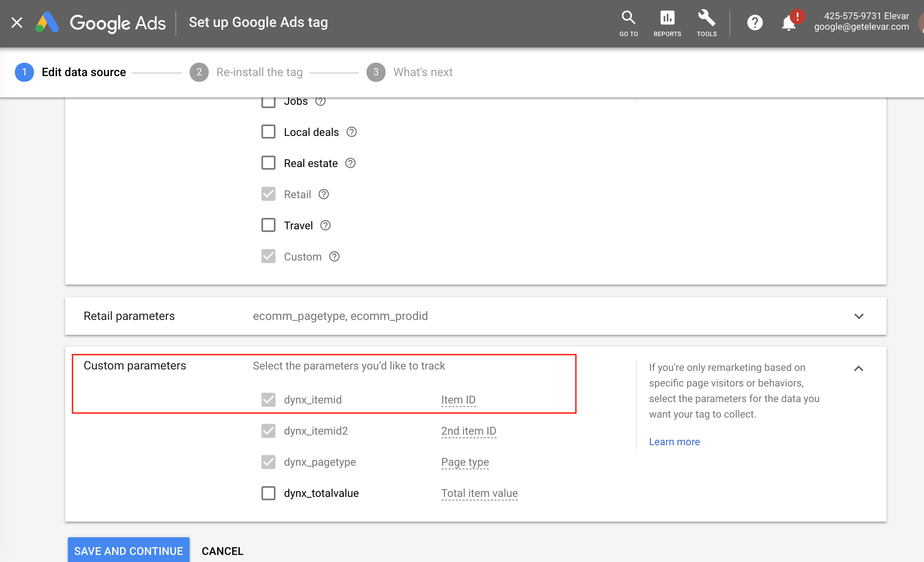
Task: Click the Cancel button
Action: tap(223, 551)
